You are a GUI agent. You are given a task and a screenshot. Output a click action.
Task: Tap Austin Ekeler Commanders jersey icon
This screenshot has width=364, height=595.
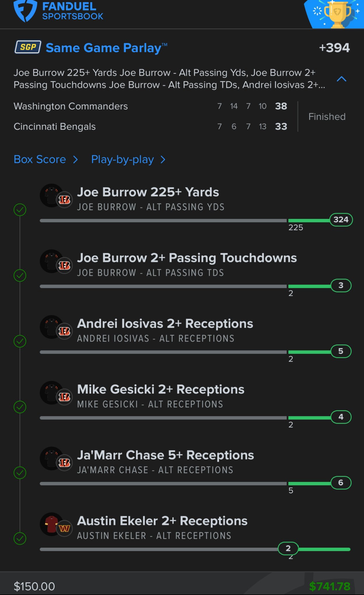click(56, 525)
